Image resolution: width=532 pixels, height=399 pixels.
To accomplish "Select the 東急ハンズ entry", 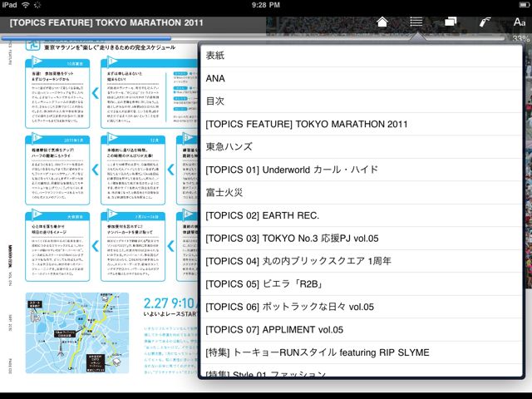I will 362,147.
